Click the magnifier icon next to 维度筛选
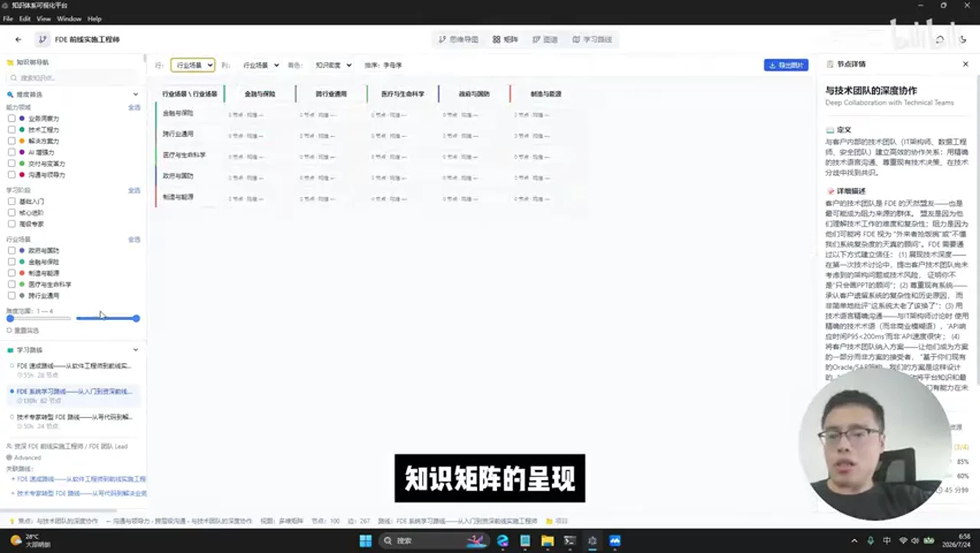The image size is (980, 553). 10,94
